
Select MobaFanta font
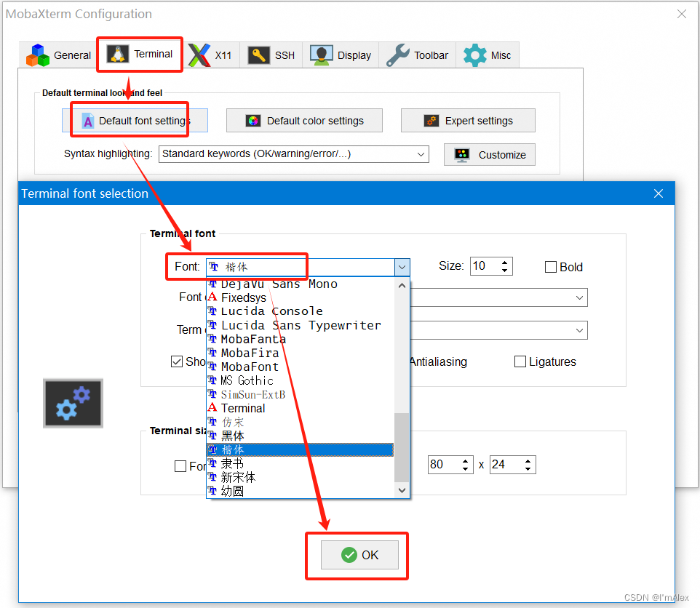click(x=301, y=339)
